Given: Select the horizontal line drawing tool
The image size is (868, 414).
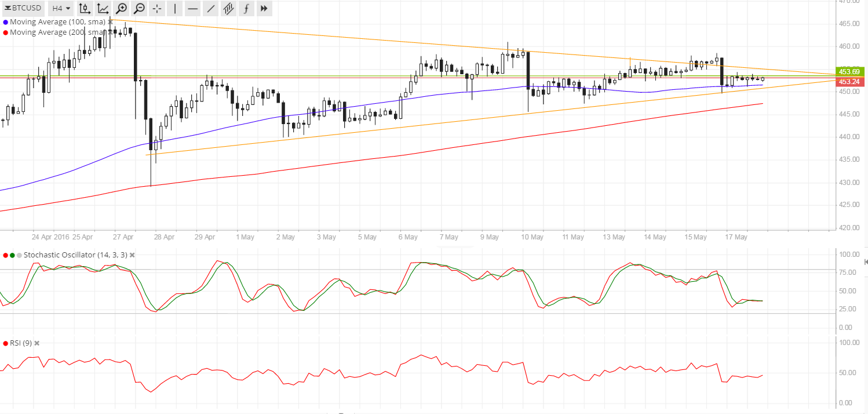Looking at the screenshot, I should [193, 8].
